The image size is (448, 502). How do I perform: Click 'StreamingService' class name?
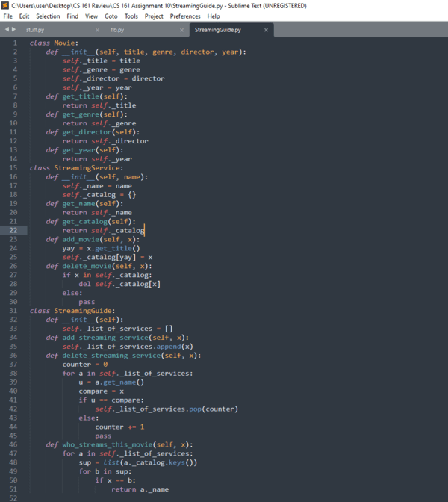pyautogui.click(x=87, y=168)
